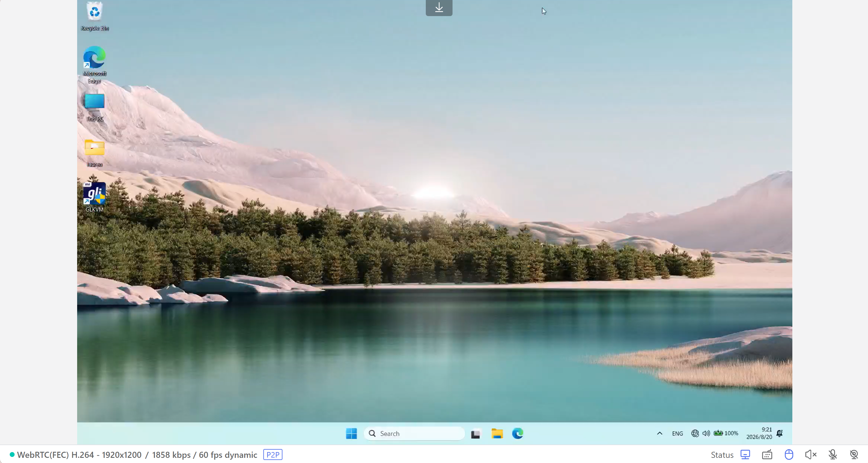868x463 pixels.
Task: Click the WebRTC(FEC) H.264 stream info text
Action: (137, 455)
